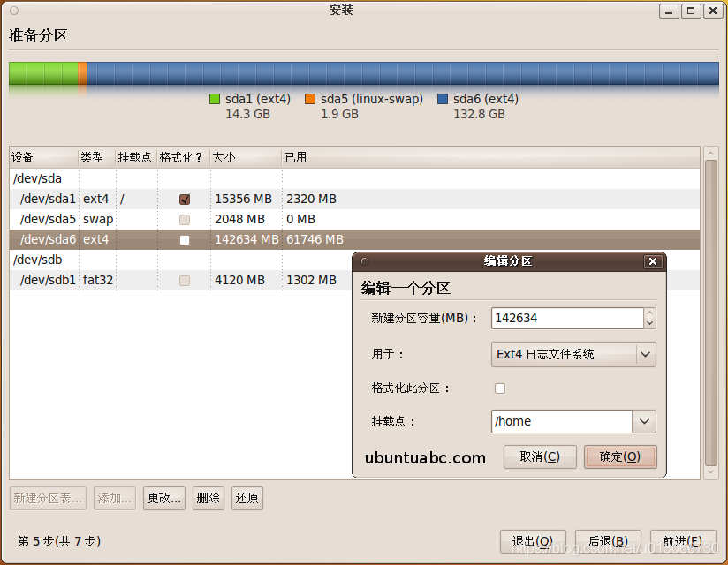Viewport: 728px width, 565px height.
Task: Sort by 挂载点 column header
Action: [x=136, y=157]
